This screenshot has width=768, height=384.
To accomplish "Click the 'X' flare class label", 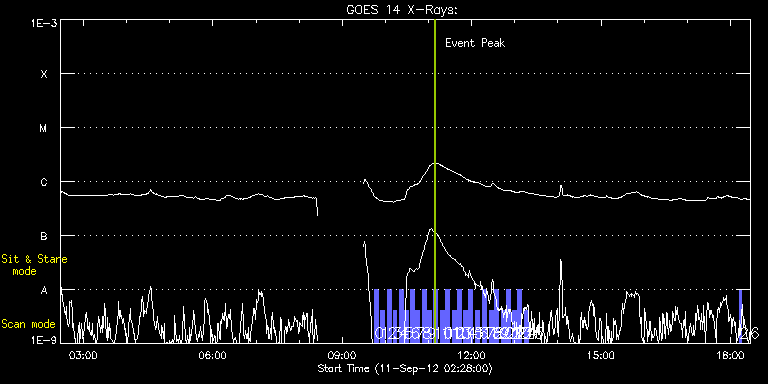I will coord(44,74).
